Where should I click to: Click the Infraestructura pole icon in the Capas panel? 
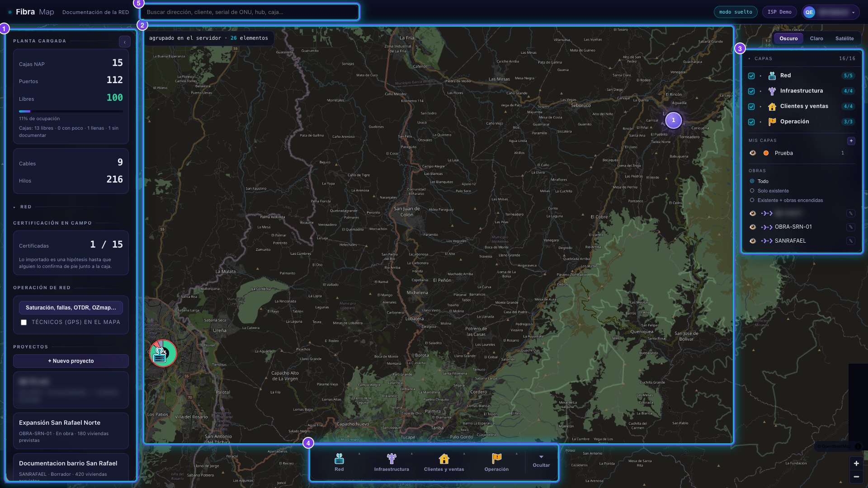[x=772, y=91]
